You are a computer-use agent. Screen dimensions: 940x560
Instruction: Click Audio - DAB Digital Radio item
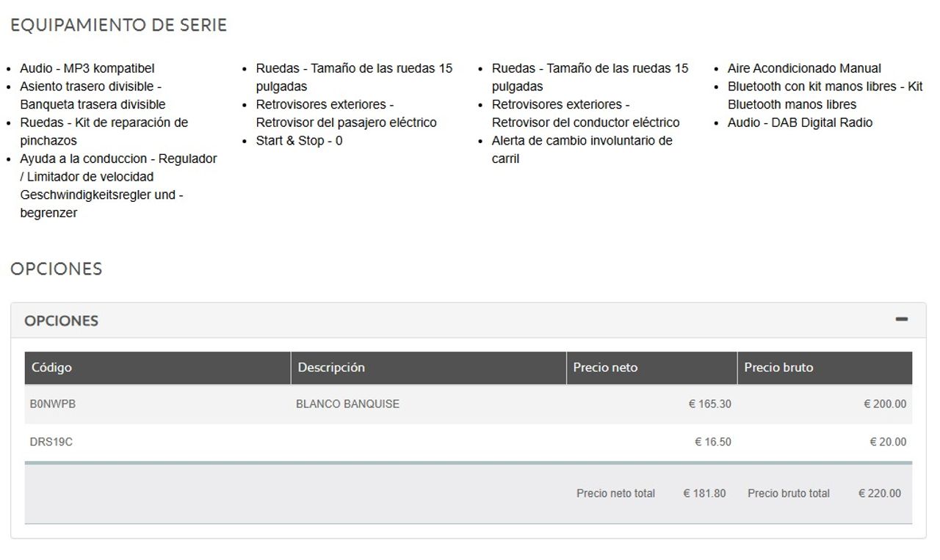click(x=800, y=123)
